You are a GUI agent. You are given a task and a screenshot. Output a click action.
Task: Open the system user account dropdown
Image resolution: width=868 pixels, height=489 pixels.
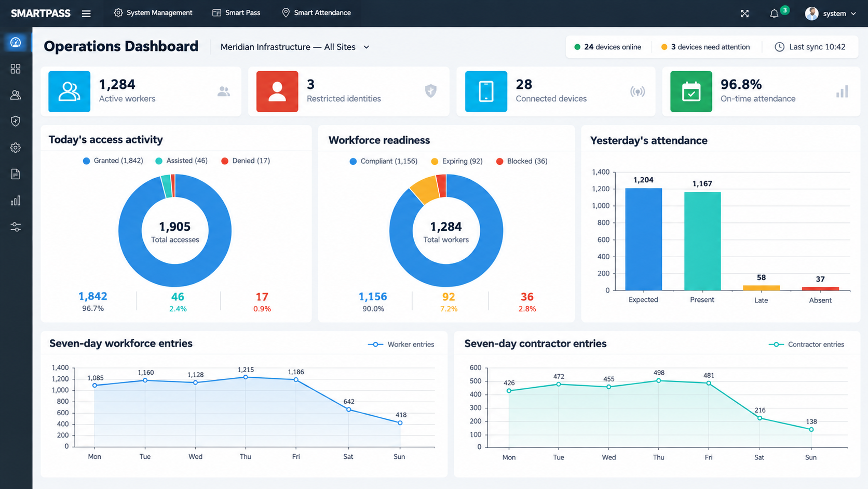coord(831,14)
